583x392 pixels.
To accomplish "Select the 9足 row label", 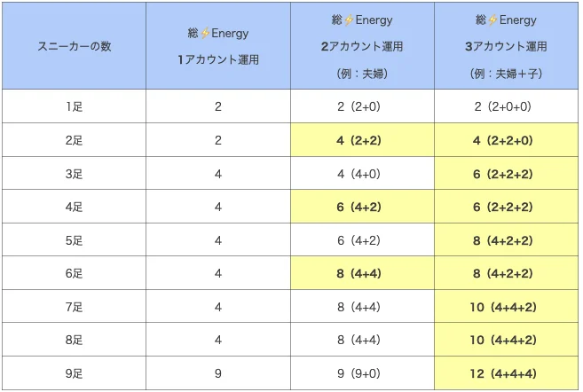I will tap(74, 373).
